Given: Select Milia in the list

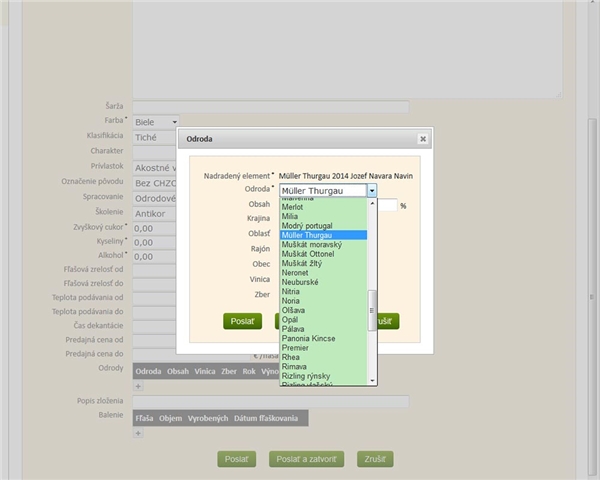Looking at the screenshot, I should pos(323,216).
